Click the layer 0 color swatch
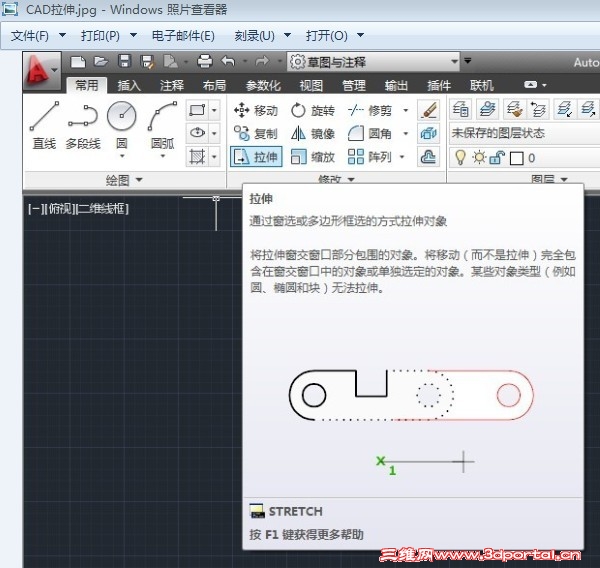The width and height of the screenshot is (600, 568). point(517,158)
